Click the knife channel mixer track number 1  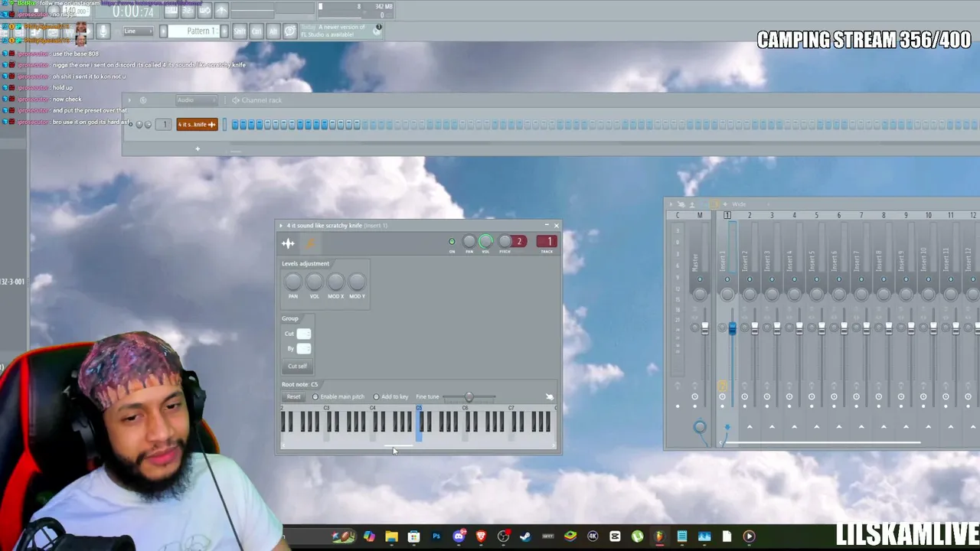coord(164,125)
